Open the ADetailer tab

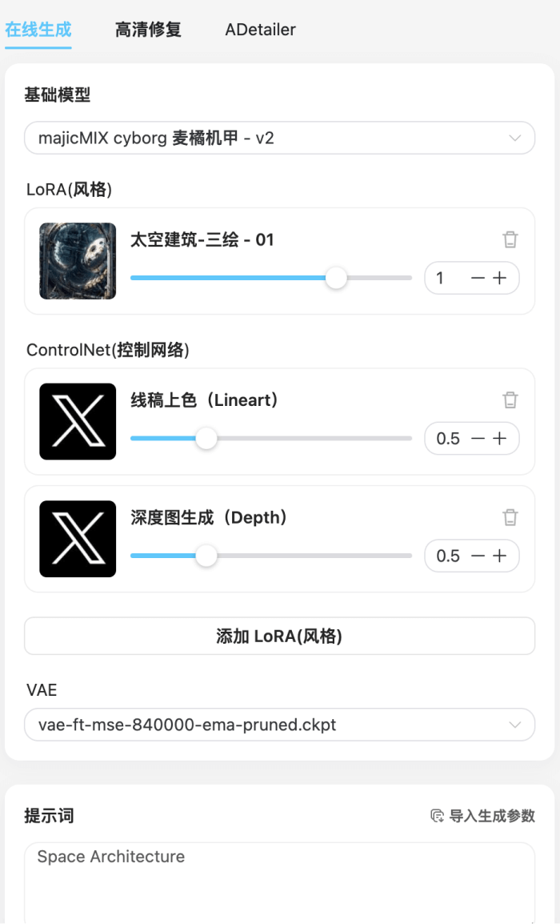[x=259, y=30]
